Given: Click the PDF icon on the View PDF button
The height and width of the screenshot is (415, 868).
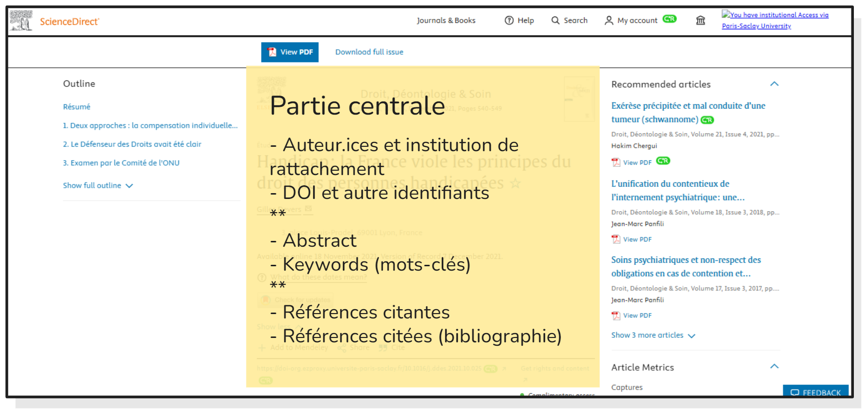Looking at the screenshot, I should (272, 52).
